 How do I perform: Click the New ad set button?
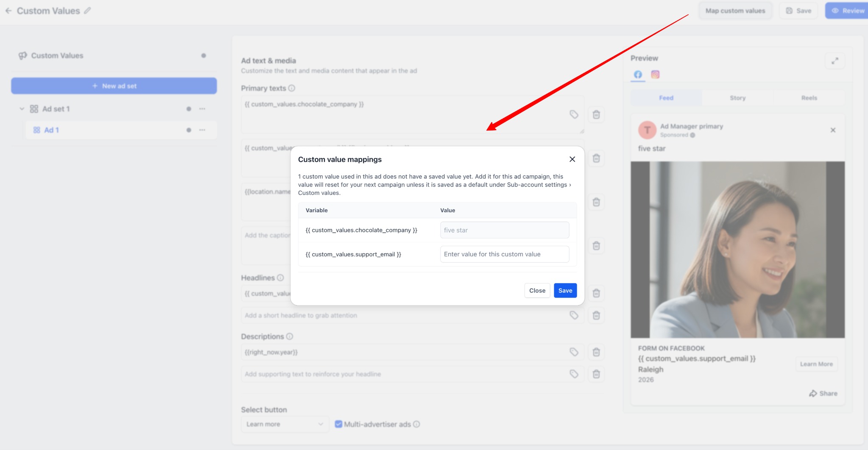[x=114, y=86]
